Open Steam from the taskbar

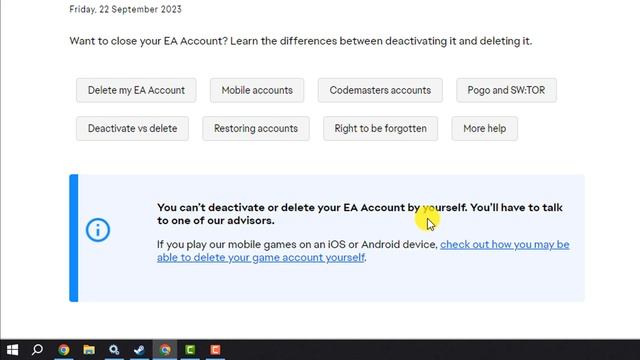(139, 350)
